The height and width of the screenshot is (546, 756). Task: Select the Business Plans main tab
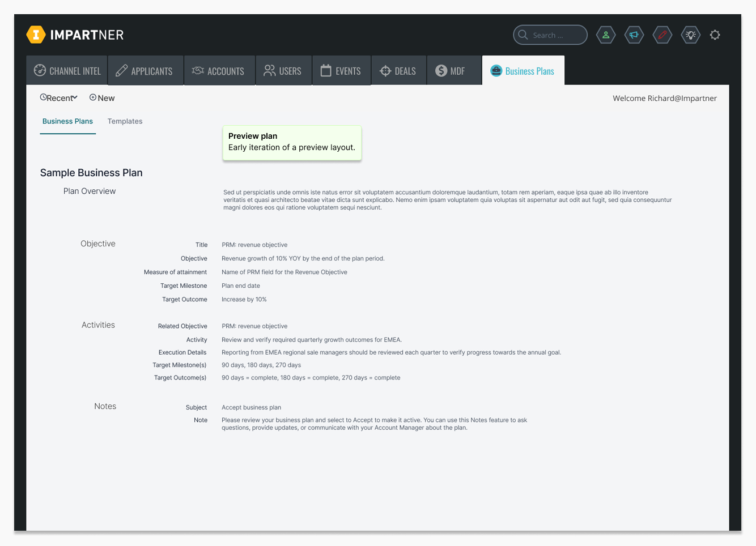[523, 71]
